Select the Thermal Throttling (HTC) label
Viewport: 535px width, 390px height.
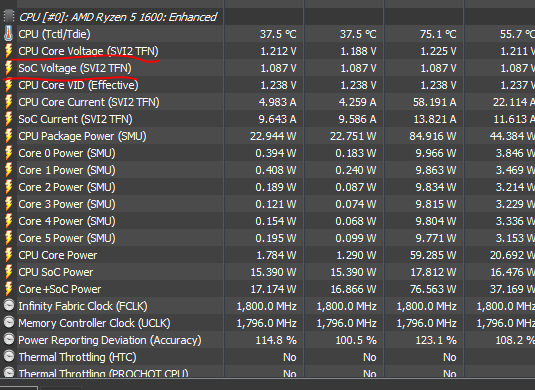[77, 357]
